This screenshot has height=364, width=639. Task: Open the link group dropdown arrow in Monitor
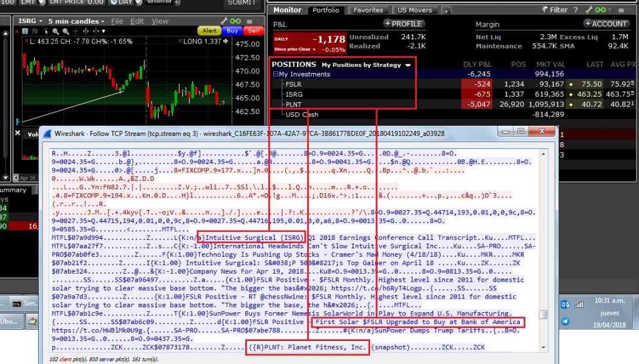click(610, 9)
